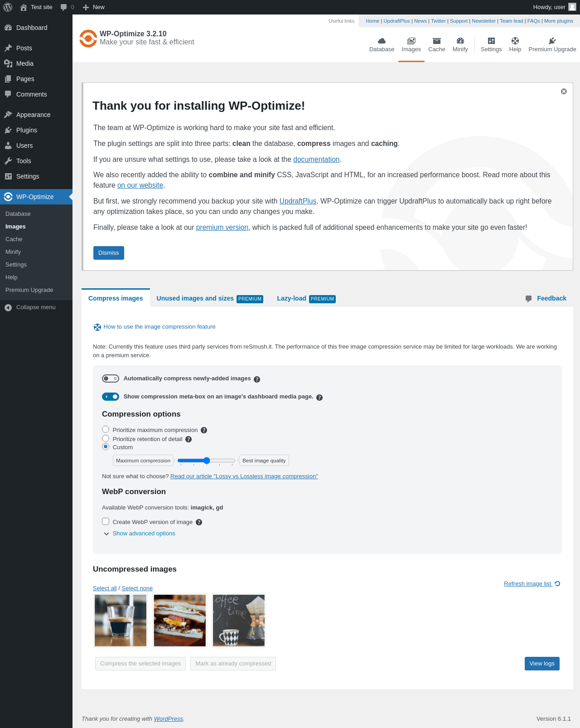Enable automatically compress newly-added images toggle
580x728 pixels.
tap(111, 379)
